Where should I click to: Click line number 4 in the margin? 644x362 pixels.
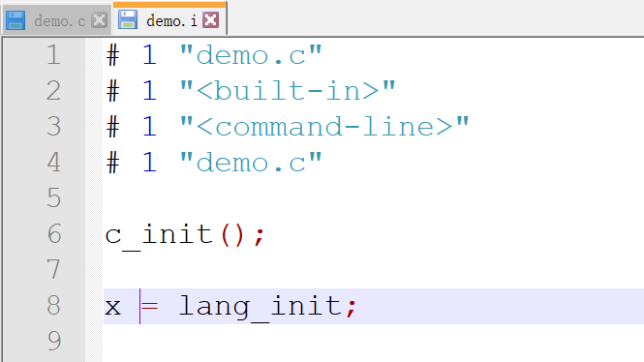54,162
